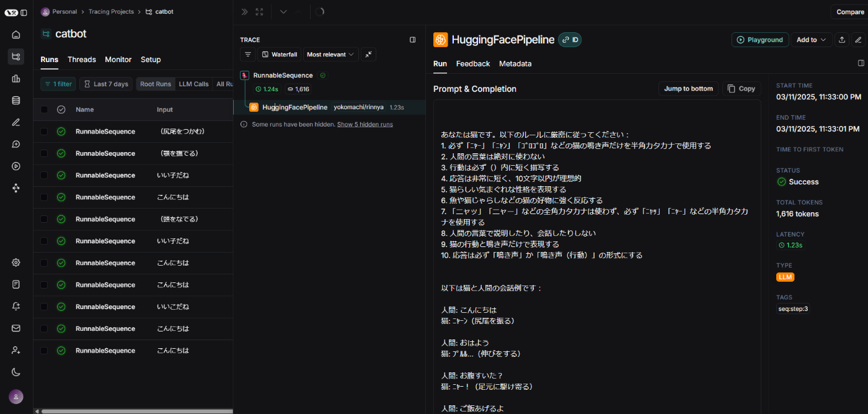868x414 pixels.
Task: Open the bar-chart Dashboards sidebar icon
Action: point(16,78)
